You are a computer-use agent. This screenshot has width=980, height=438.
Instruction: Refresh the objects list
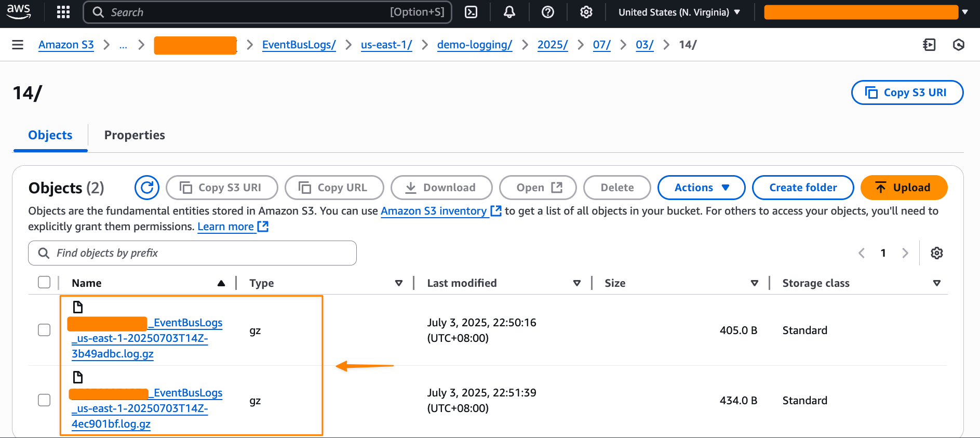click(147, 188)
